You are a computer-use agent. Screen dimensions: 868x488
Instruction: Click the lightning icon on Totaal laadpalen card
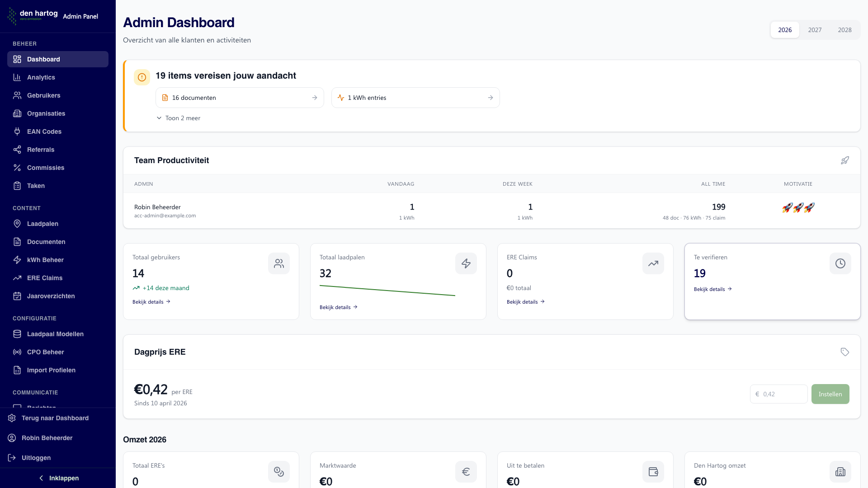466,263
